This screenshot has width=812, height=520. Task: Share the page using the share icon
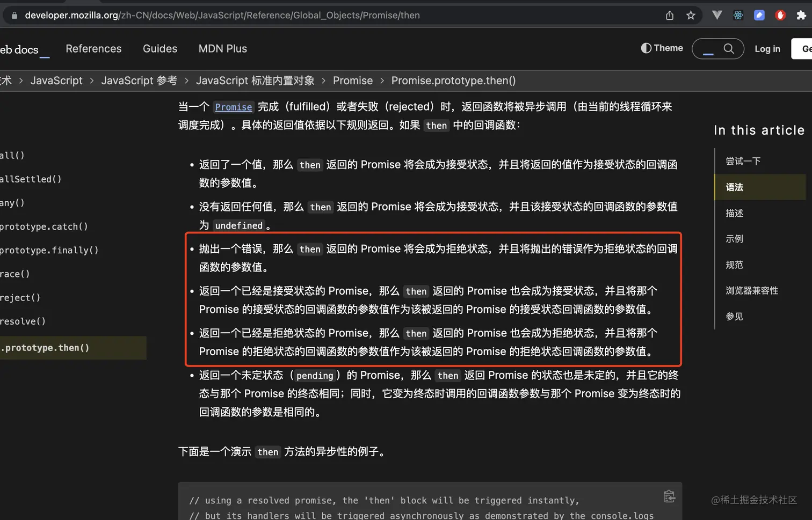click(x=669, y=15)
